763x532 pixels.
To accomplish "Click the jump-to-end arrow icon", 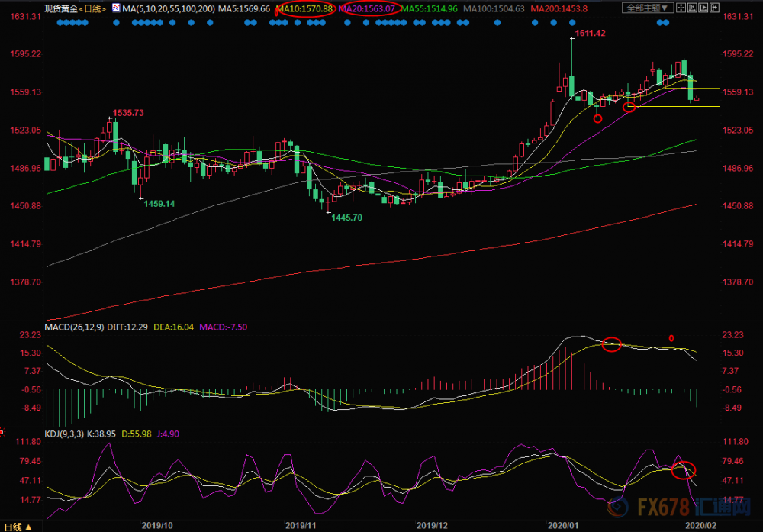I will (x=714, y=8).
